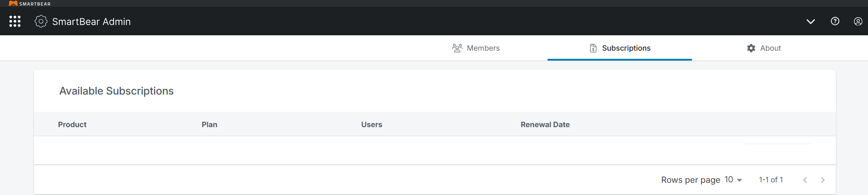Expand the header chevron dropdown
The height and width of the screenshot is (195, 868).
(811, 21)
